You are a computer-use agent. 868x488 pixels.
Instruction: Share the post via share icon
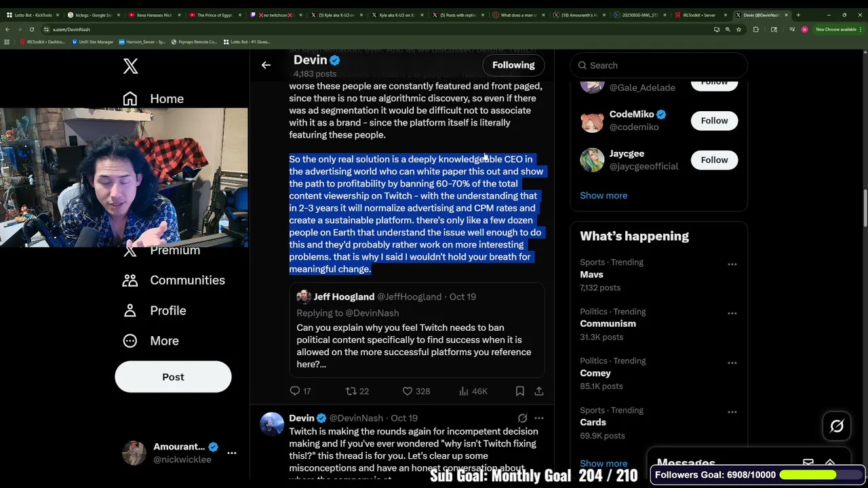(x=539, y=391)
